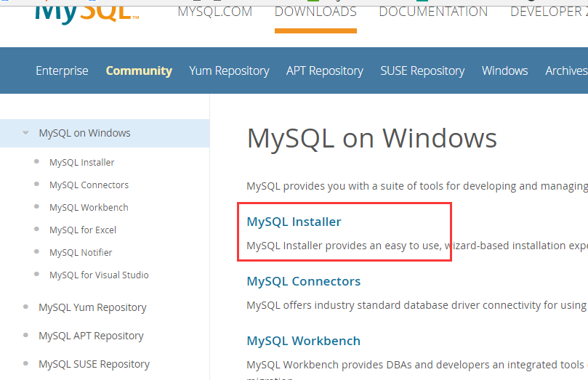The height and width of the screenshot is (380, 588).
Task: Open the DEVELOPER ZONE top tab
Action: [x=549, y=12]
